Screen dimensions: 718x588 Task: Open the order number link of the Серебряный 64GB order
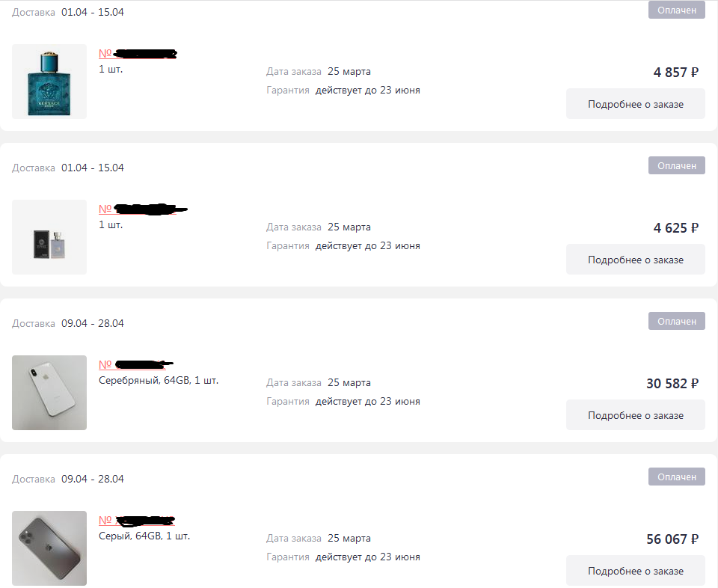pyautogui.click(x=135, y=364)
